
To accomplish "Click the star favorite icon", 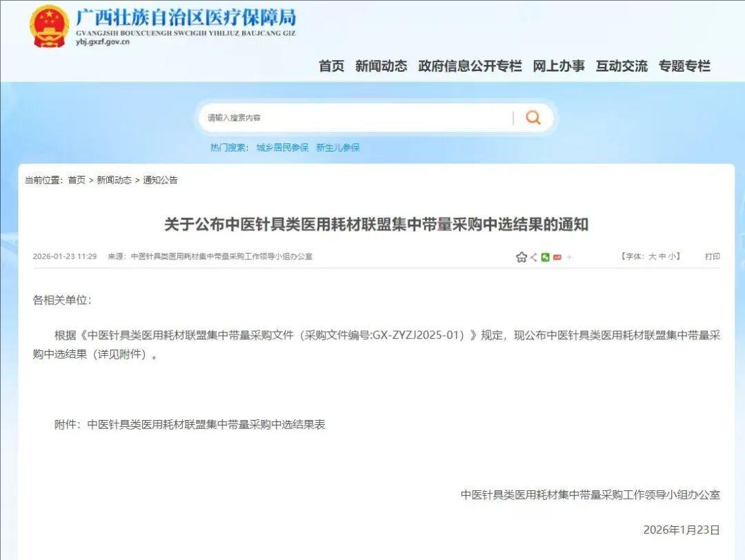I will [x=521, y=257].
